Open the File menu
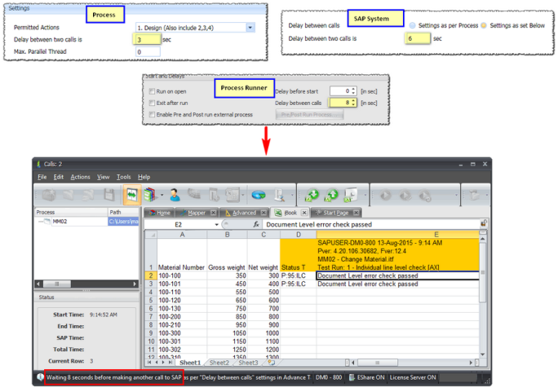The width and height of the screenshot is (558, 392). (x=42, y=177)
